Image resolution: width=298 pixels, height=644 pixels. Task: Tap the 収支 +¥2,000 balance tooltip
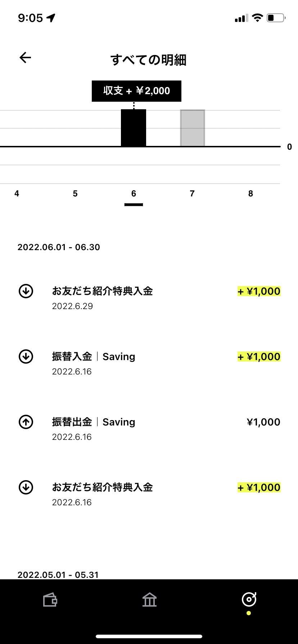click(136, 91)
